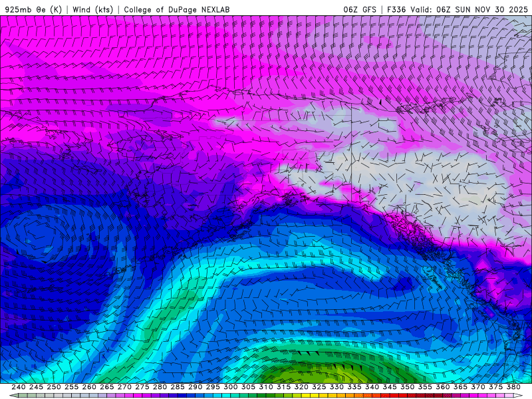Click the 295 color scale label
Image resolution: width=532 pixels, height=399 pixels.
pyautogui.click(x=213, y=387)
